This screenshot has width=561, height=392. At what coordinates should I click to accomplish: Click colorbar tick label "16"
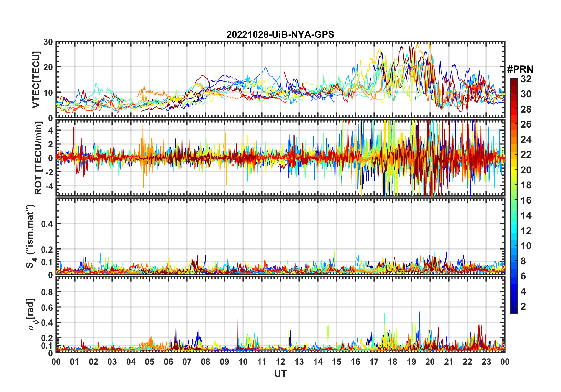point(526,200)
